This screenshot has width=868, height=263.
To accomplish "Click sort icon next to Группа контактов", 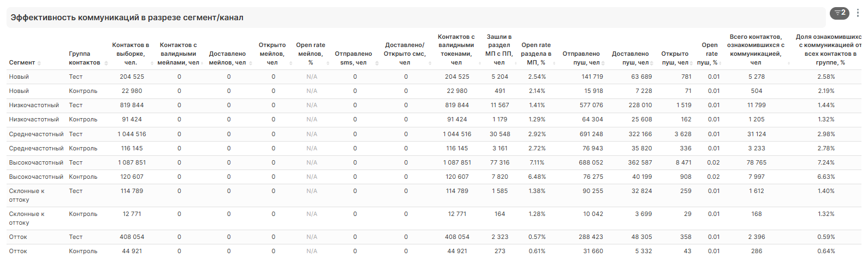I will click(x=106, y=63).
